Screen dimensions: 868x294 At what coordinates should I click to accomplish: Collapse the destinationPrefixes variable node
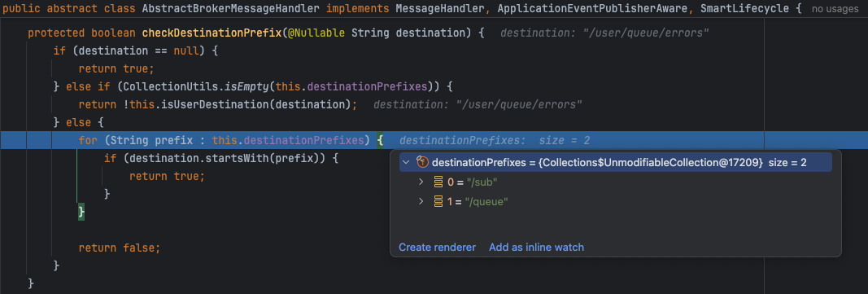pyautogui.click(x=406, y=162)
